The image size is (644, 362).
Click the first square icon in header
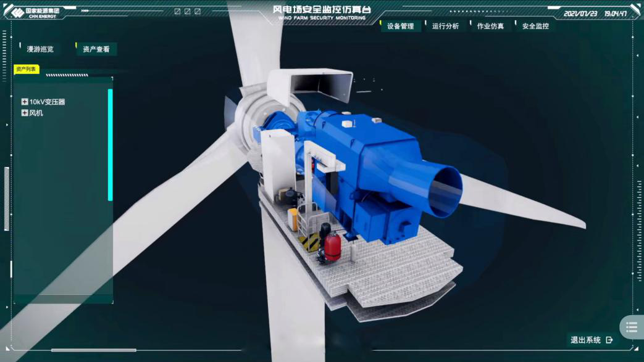pyautogui.click(x=178, y=12)
